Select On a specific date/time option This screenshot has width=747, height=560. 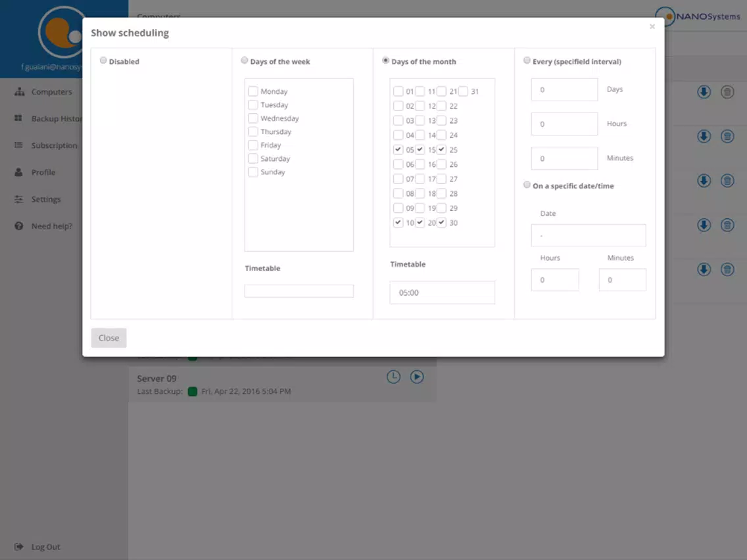tap(527, 185)
